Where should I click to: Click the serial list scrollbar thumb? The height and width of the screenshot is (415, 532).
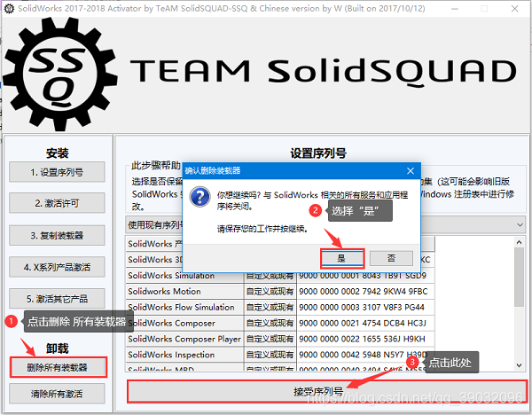tap(519, 278)
